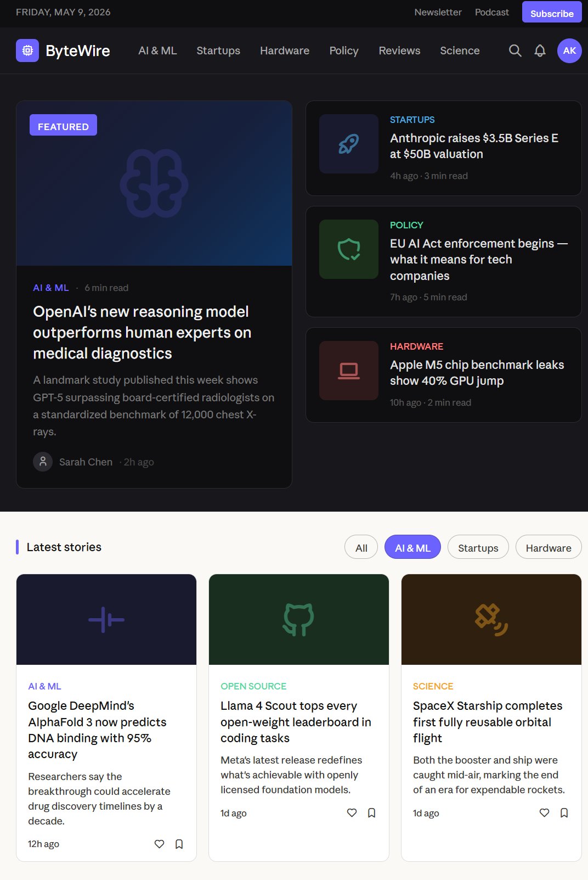Filter latest stories by Startups

click(x=478, y=547)
